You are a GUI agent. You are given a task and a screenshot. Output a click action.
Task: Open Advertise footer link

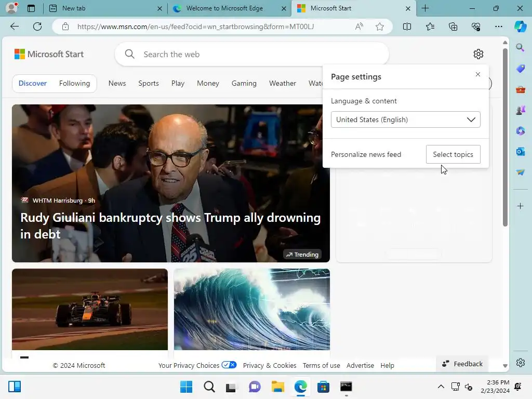pos(360,365)
